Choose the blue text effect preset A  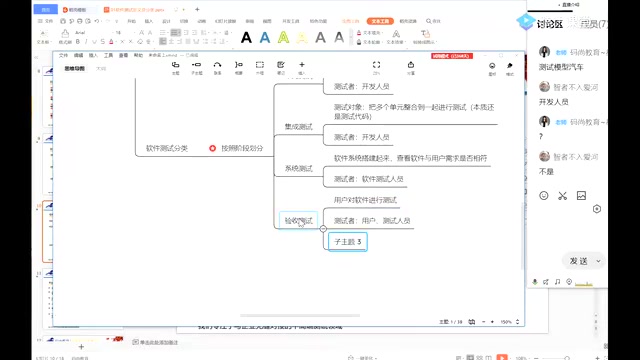pos(265,38)
